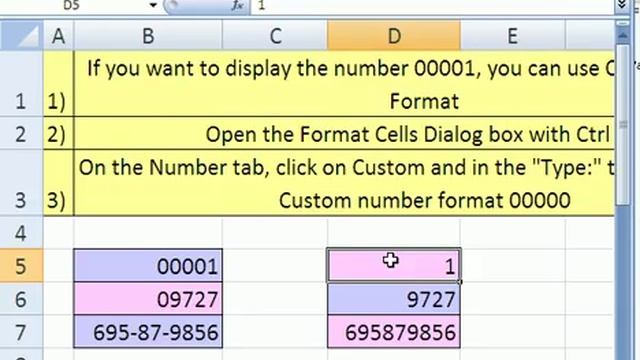Click cell D5 containing 1
640x360 pixels.
click(394, 266)
